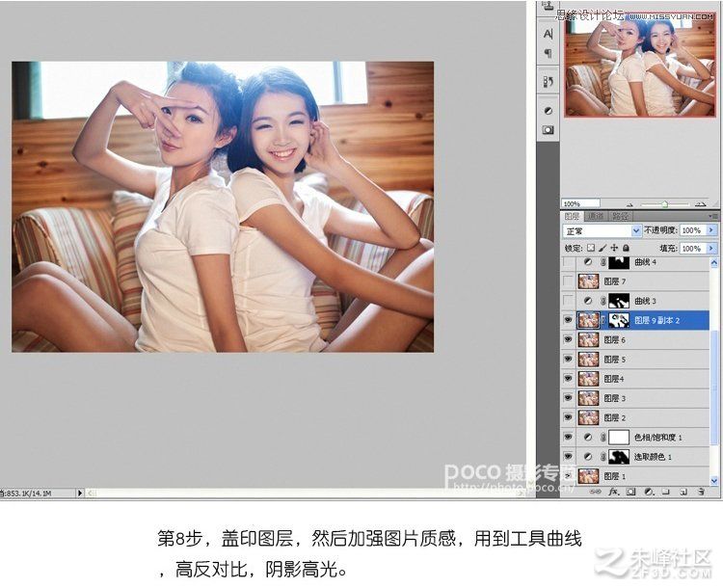Select the 图层 6 layer name
Viewport: 723px width, 588px height.
[x=614, y=340]
